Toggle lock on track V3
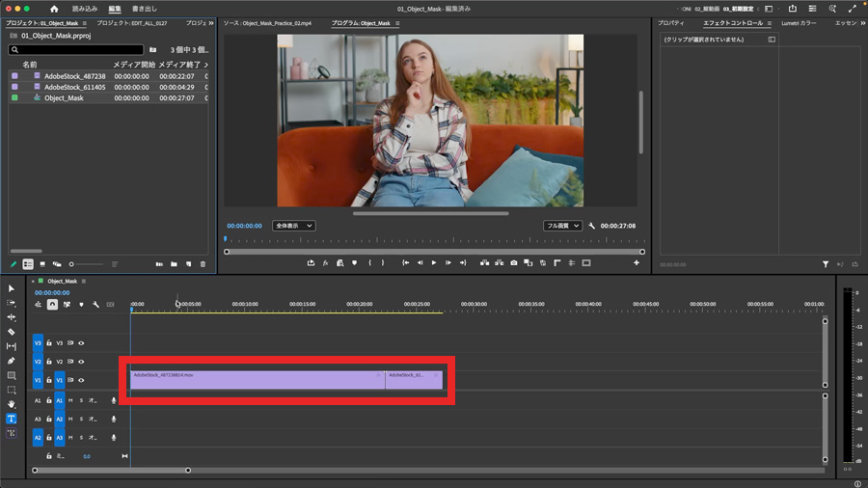Screen dimensions: 868x488 pos(49,343)
